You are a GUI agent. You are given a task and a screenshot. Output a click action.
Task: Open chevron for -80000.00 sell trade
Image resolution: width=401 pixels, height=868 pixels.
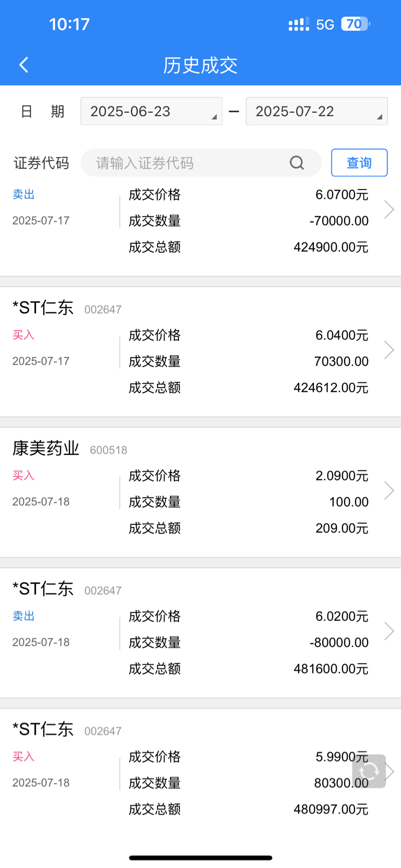pos(389,631)
